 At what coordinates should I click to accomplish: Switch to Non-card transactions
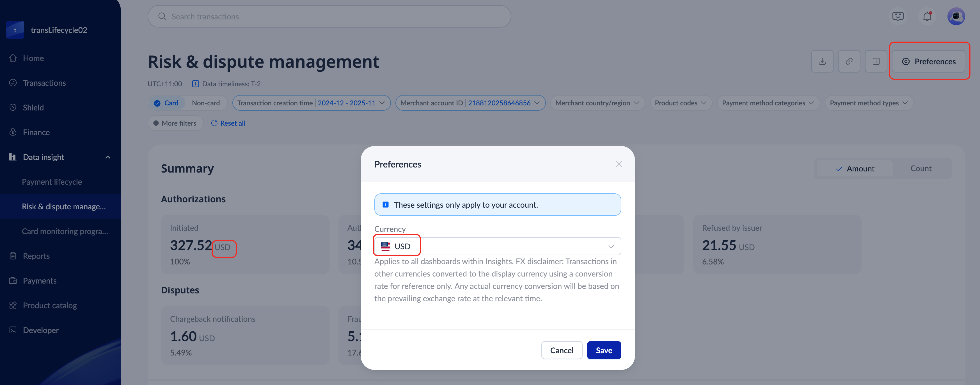click(206, 103)
